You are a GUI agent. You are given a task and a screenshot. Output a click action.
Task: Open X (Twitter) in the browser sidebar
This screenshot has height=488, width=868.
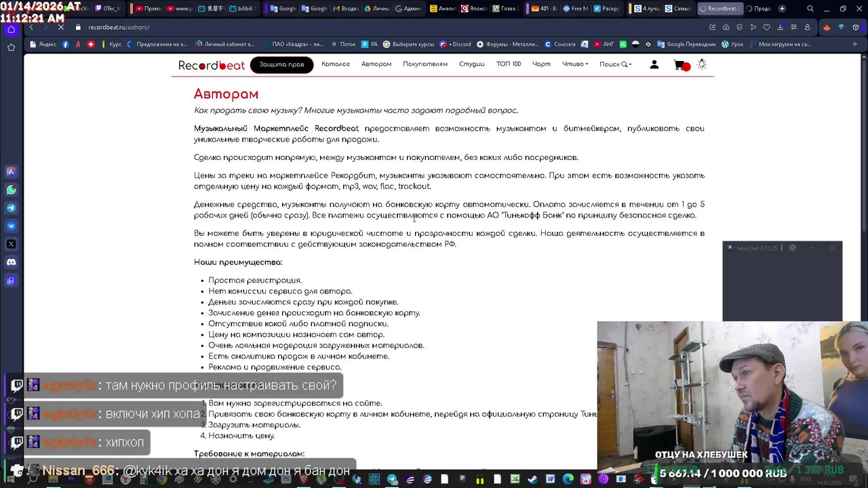[x=11, y=244]
